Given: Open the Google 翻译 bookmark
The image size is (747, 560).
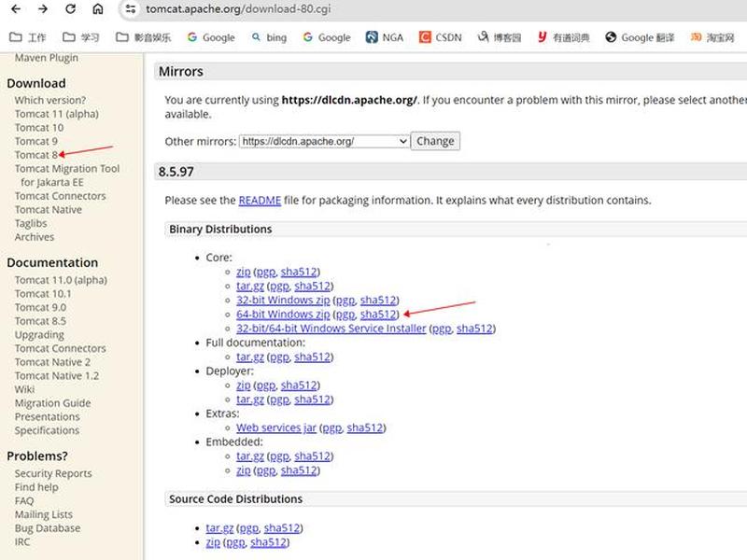Looking at the screenshot, I should [x=640, y=37].
